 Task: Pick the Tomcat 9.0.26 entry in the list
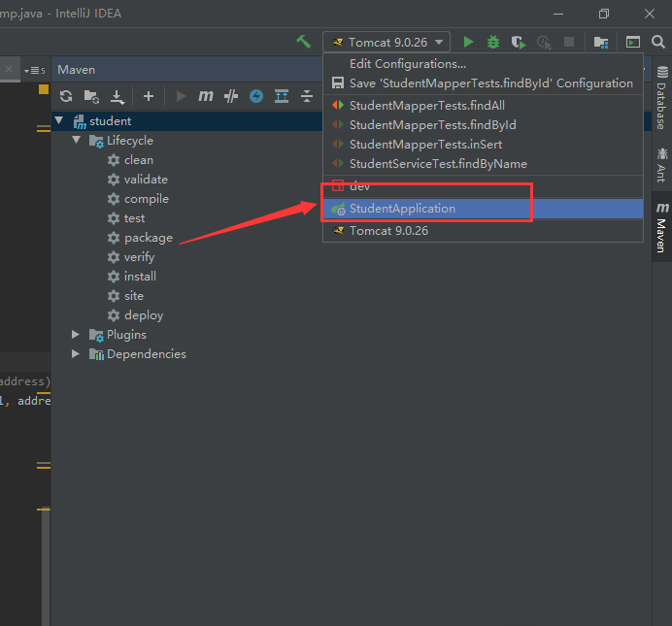[x=483, y=231]
